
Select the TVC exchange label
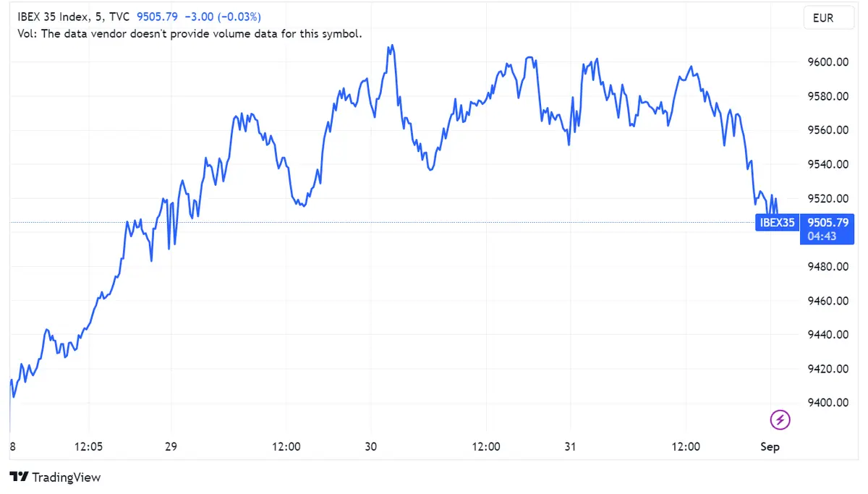[119, 16]
